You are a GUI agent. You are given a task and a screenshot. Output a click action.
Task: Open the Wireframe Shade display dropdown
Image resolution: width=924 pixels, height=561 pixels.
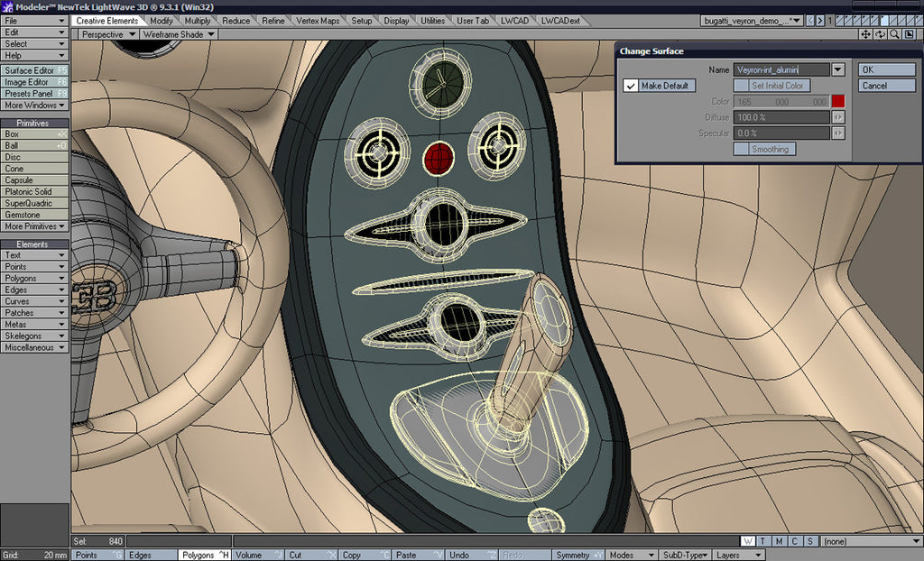tap(179, 34)
